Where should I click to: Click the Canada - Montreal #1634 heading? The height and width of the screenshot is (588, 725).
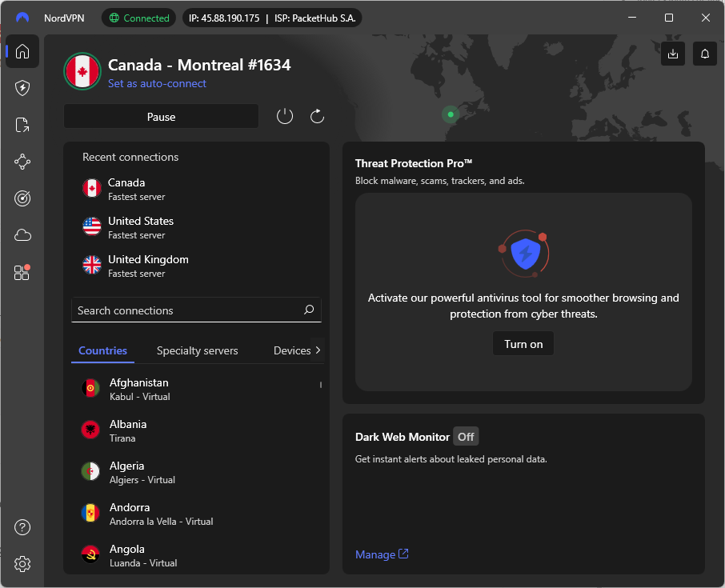click(199, 65)
